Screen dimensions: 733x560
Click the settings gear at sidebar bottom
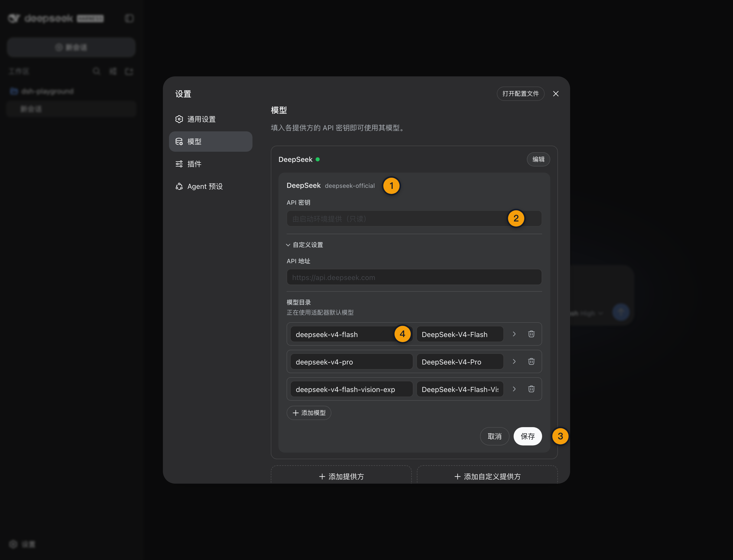tap(13, 544)
